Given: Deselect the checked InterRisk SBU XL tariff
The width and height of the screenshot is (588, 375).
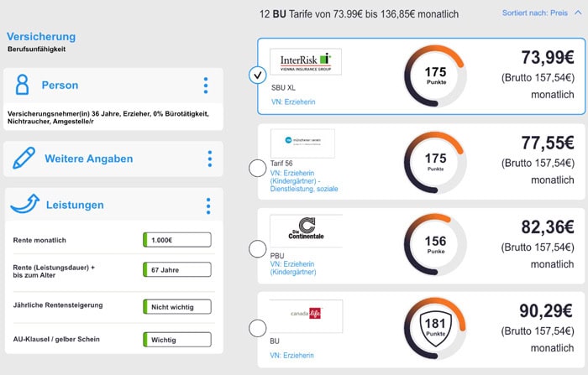Looking at the screenshot, I should coord(258,75).
